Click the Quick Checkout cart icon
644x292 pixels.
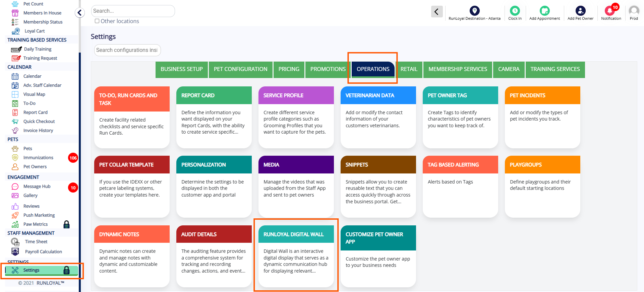click(15, 122)
